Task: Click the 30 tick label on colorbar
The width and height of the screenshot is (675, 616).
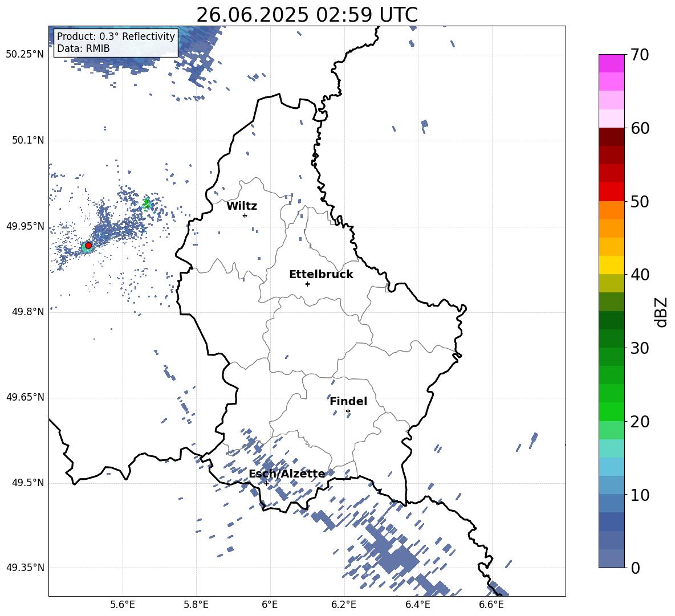Action: tap(640, 348)
